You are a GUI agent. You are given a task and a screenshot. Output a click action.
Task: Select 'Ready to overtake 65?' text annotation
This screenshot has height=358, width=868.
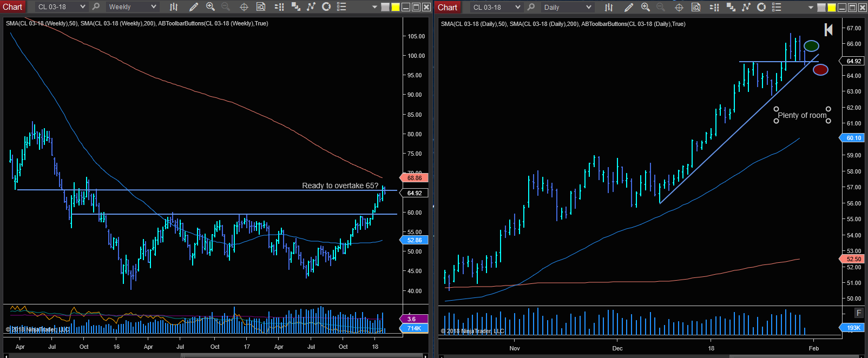point(340,185)
